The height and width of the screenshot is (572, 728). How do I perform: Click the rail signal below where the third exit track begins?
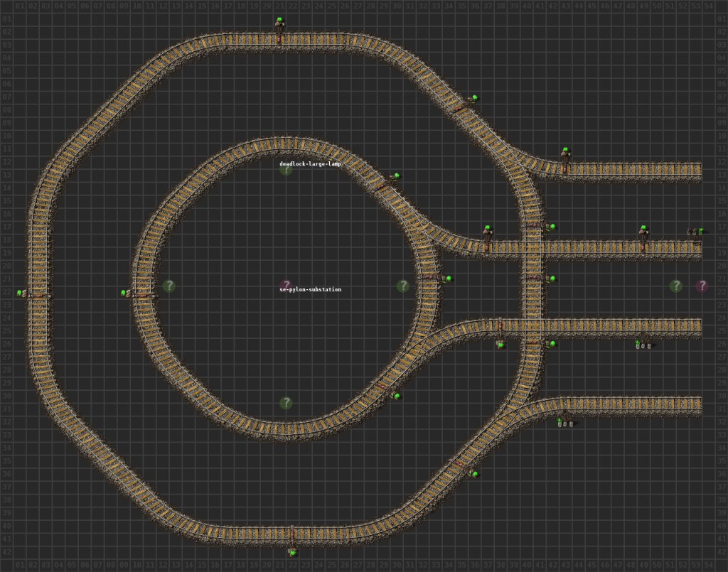[500, 344]
